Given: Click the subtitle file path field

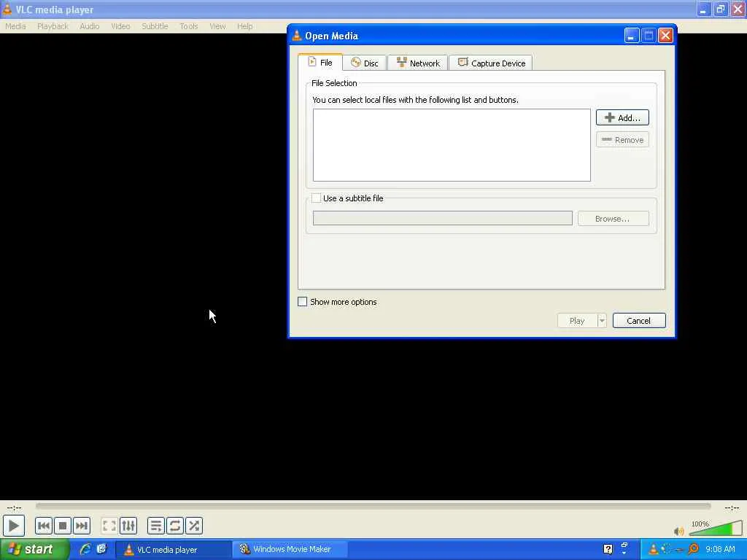Looking at the screenshot, I should coord(443,218).
